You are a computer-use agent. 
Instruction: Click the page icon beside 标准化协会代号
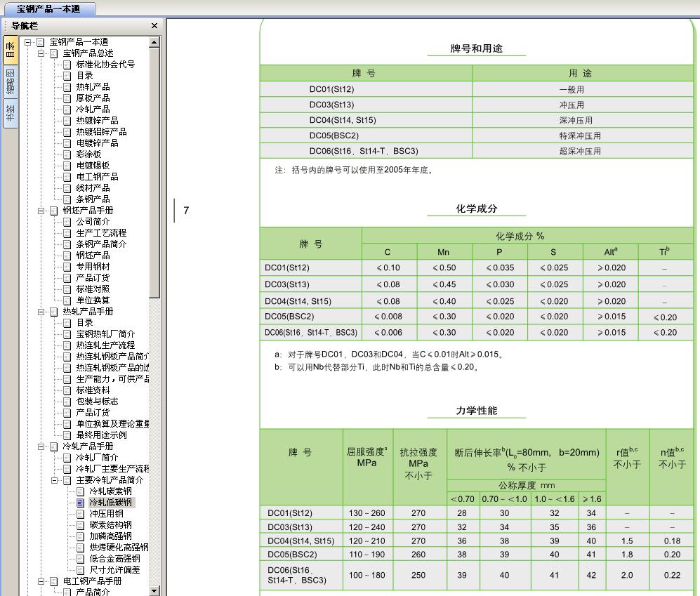click(67, 65)
